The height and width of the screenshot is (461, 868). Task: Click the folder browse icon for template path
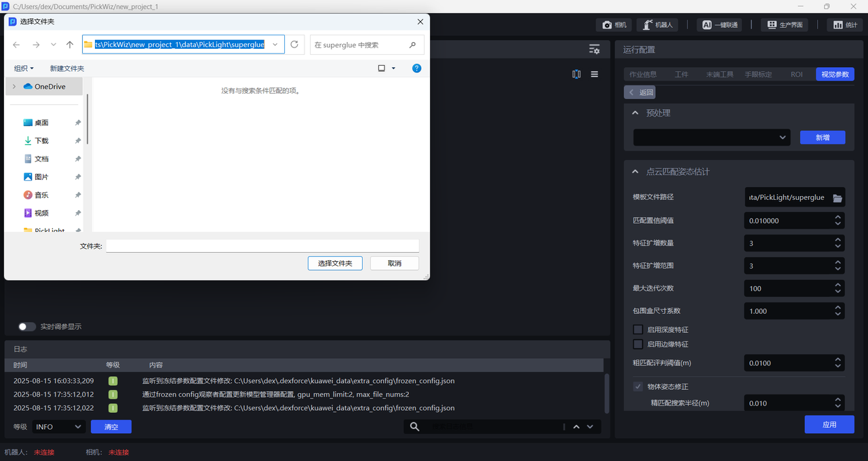point(837,197)
